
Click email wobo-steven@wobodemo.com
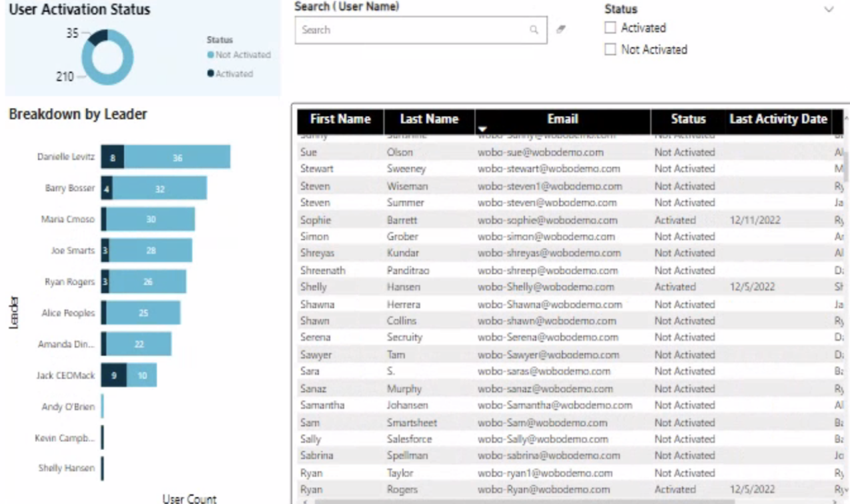click(547, 203)
